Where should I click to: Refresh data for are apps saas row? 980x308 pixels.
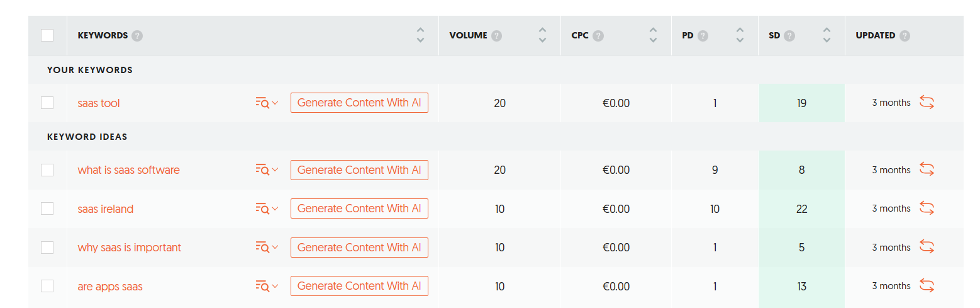tap(927, 285)
